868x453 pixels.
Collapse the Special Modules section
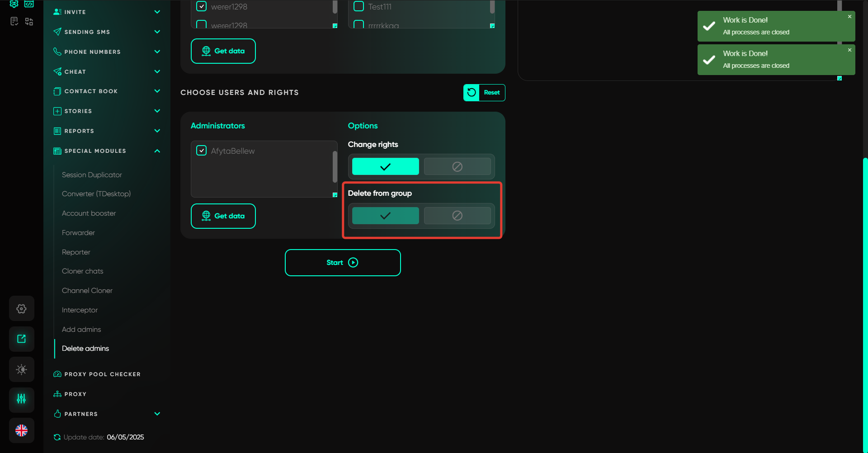point(157,151)
